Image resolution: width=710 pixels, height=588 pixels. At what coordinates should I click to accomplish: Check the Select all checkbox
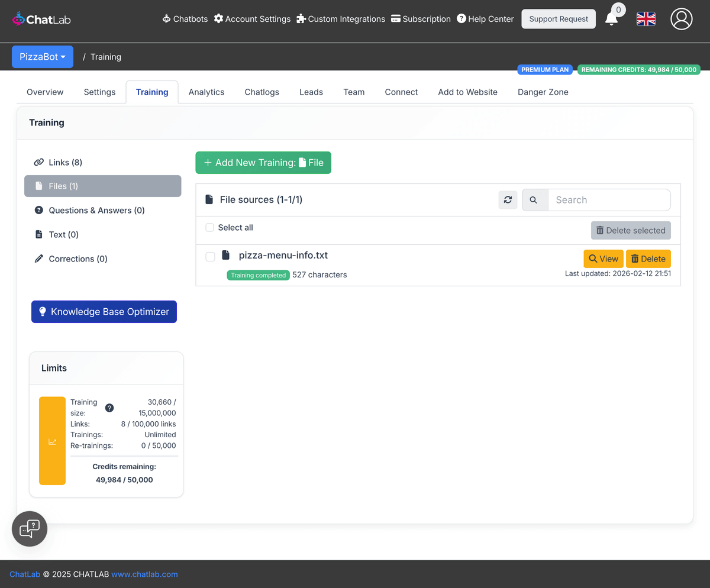pyautogui.click(x=209, y=228)
